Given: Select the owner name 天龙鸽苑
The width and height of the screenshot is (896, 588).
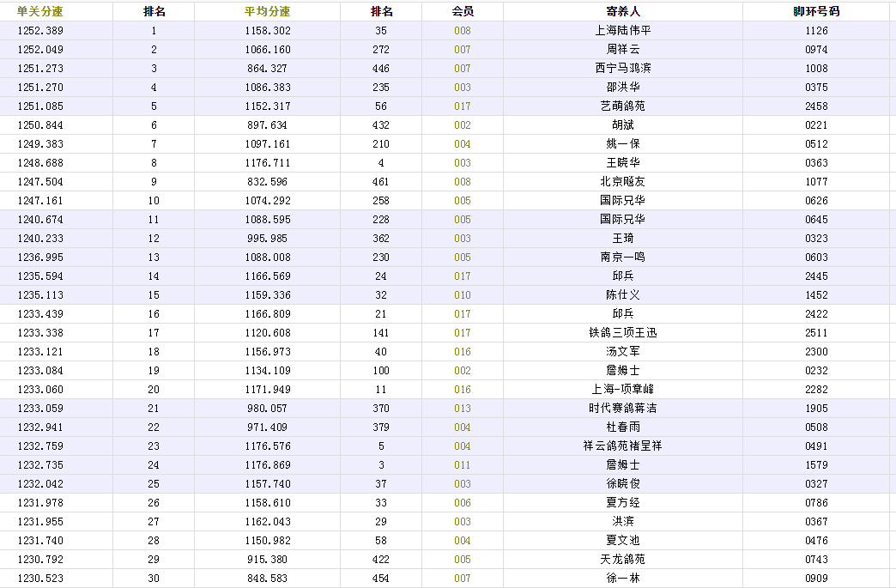Looking at the screenshot, I should (623, 560).
